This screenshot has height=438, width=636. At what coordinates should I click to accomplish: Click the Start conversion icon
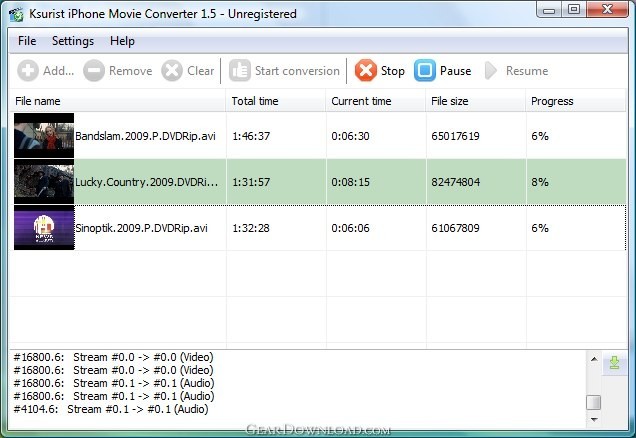pyautogui.click(x=240, y=71)
